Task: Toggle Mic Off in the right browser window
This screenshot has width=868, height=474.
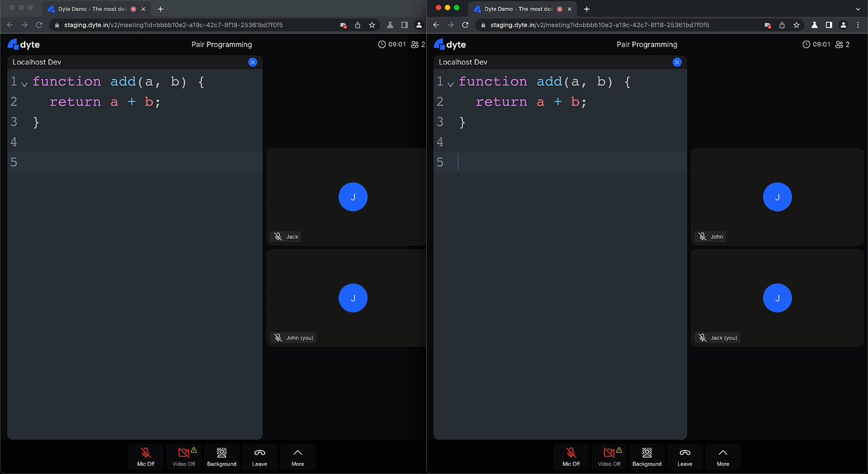Action: [x=571, y=457]
